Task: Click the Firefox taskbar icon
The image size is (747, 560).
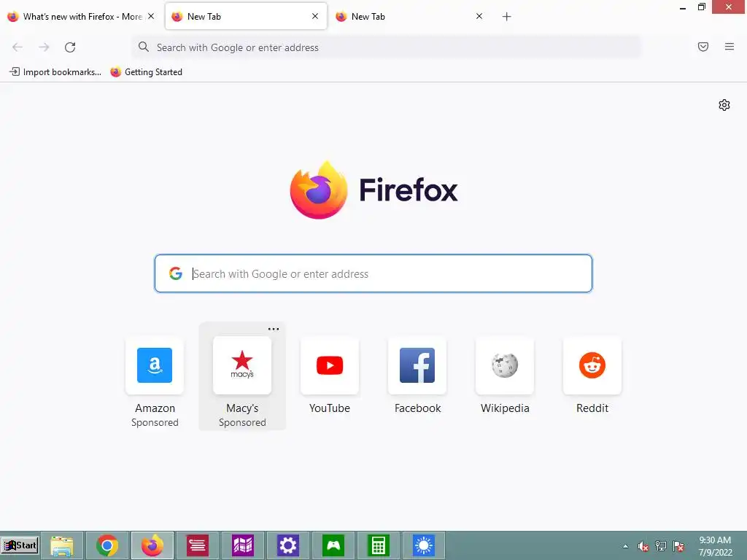Action: click(152, 545)
